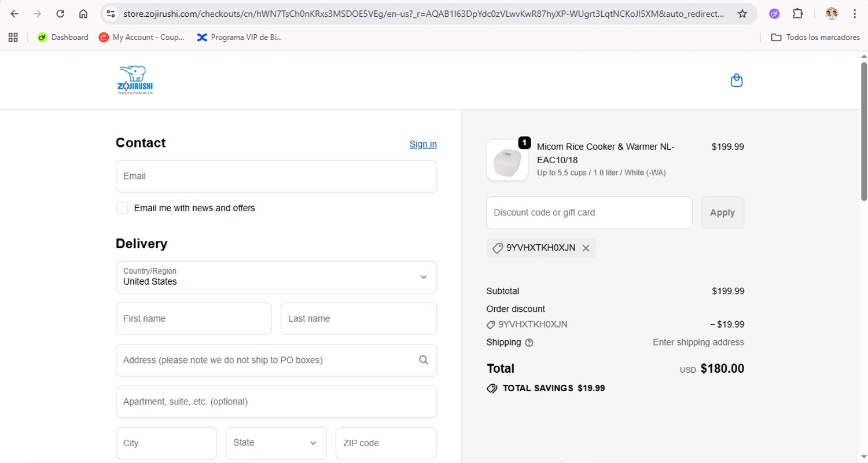Click the address search magnifier icon
The height and width of the screenshot is (463, 868).
(x=424, y=360)
